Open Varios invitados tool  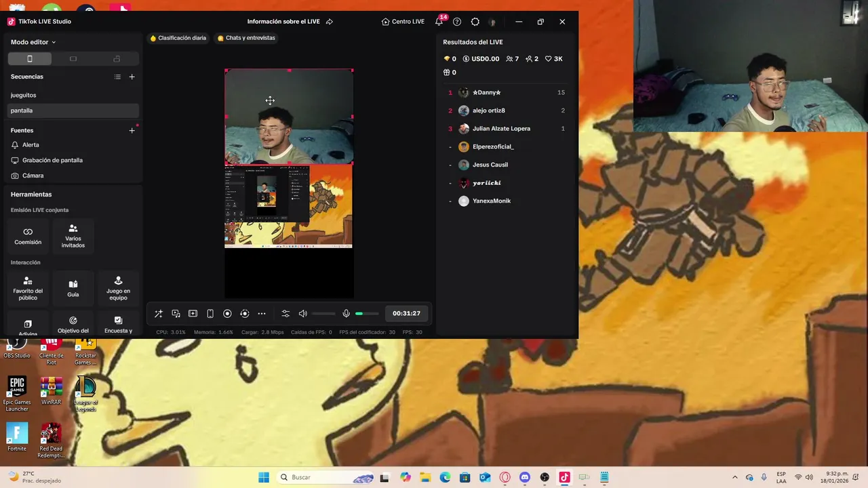[x=73, y=236]
